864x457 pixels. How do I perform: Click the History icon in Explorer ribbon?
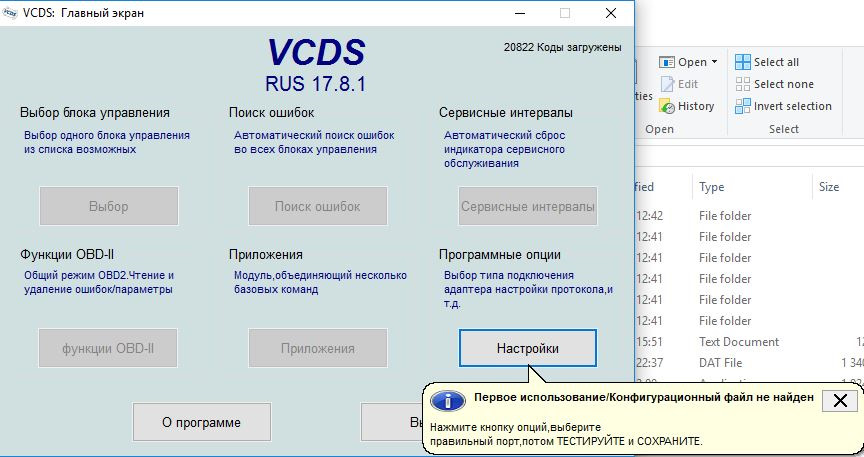click(667, 106)
